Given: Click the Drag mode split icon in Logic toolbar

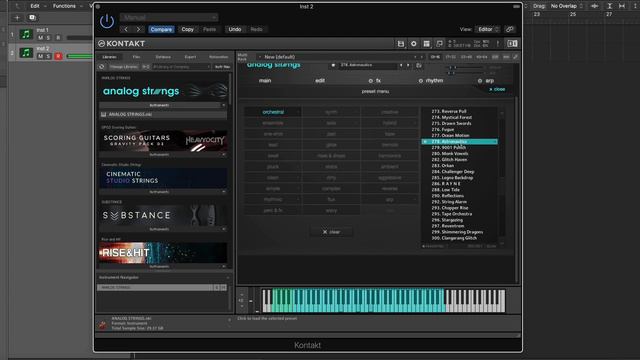Looking at the screenshot, I should pos(595,6).
